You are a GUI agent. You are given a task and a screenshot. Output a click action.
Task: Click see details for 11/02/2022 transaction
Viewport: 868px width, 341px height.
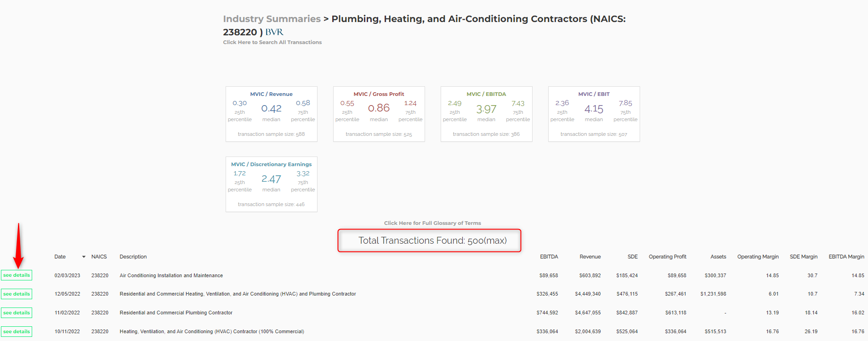[17, 313]
